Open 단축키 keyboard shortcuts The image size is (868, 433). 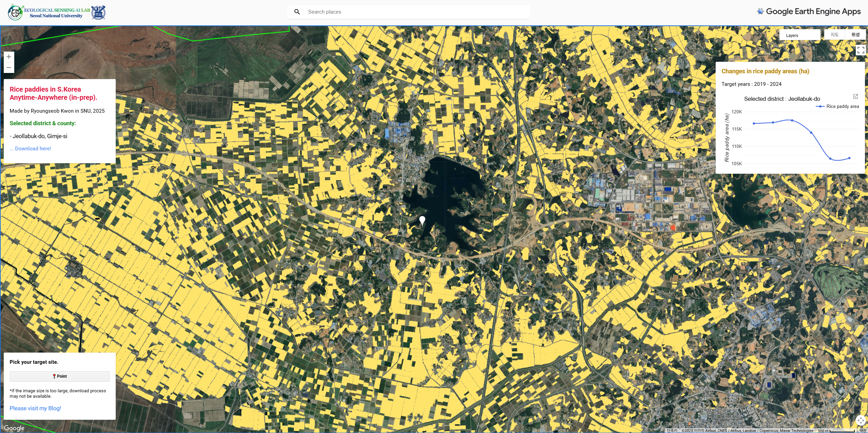click(x=672, y=431)
